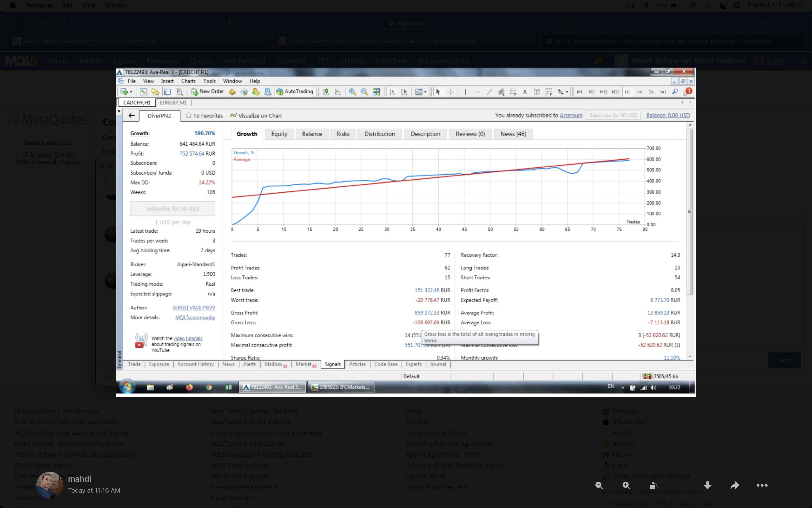Toggle the Market Watch panel icon
Screen dimensions: 812x508
pos(143,92)
